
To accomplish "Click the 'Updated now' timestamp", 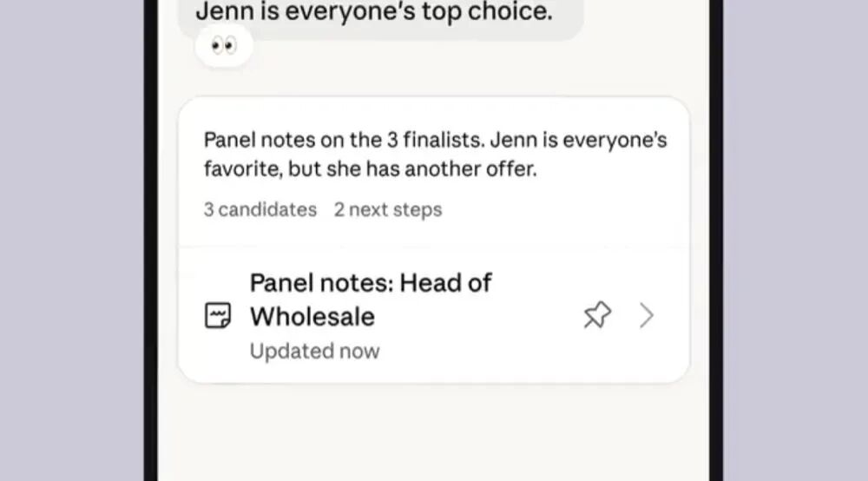I will (x=314, y=351).
